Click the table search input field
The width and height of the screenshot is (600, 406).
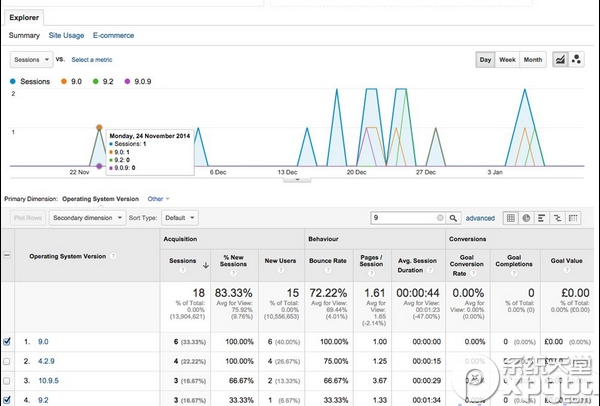pos(400,217)
